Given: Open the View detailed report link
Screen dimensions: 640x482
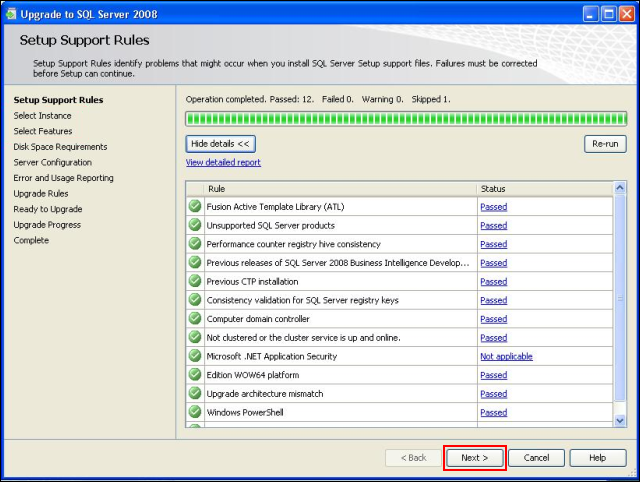Looking at the screenshot, I should [223, 162].
